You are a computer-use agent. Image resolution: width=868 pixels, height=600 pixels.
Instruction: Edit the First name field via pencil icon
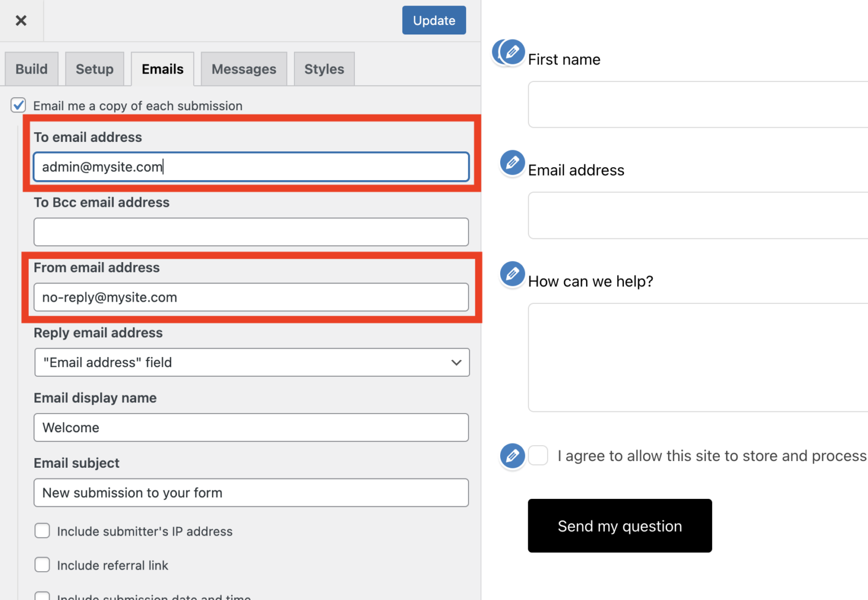pyautogui.click(x=508, y=52)
